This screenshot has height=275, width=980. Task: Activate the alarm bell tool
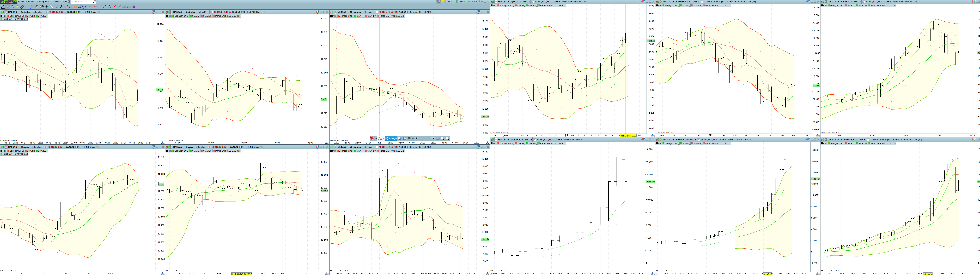tap(17, 7)
